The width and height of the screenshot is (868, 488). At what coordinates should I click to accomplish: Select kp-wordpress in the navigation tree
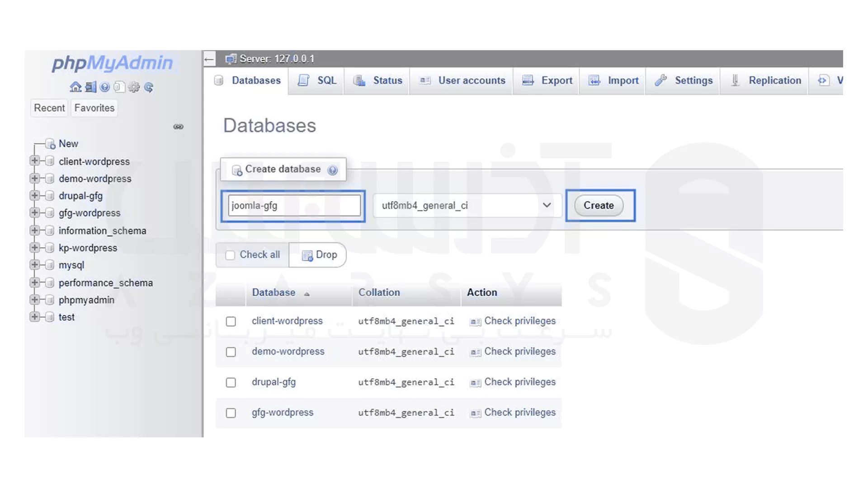(88, 248)
